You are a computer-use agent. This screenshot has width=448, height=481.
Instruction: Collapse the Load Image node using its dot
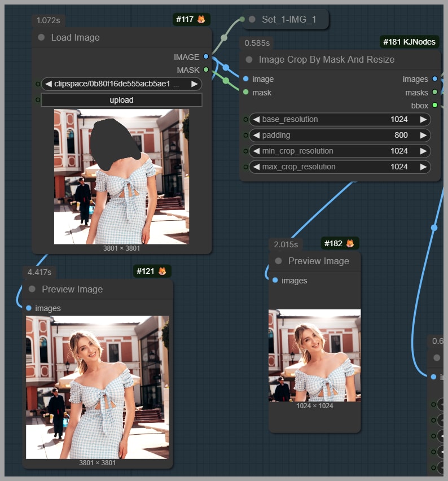click(41, 37)
